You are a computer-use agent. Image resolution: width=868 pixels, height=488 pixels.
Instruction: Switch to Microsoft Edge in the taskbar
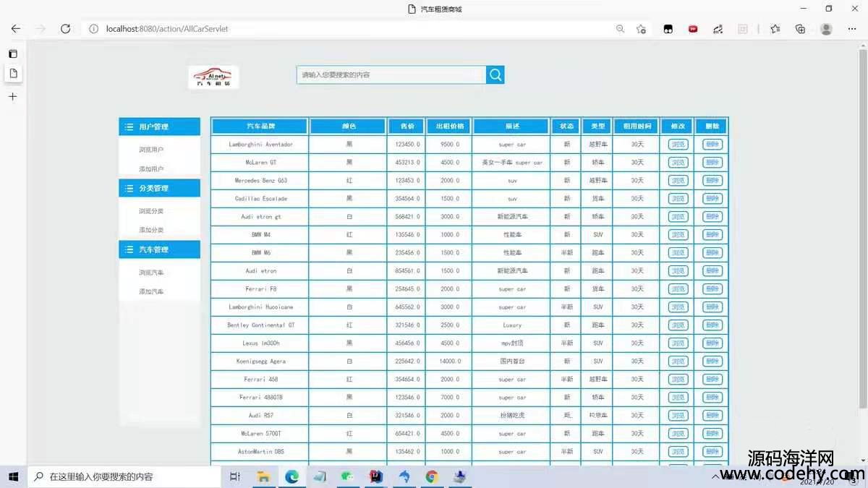point(292,476)
